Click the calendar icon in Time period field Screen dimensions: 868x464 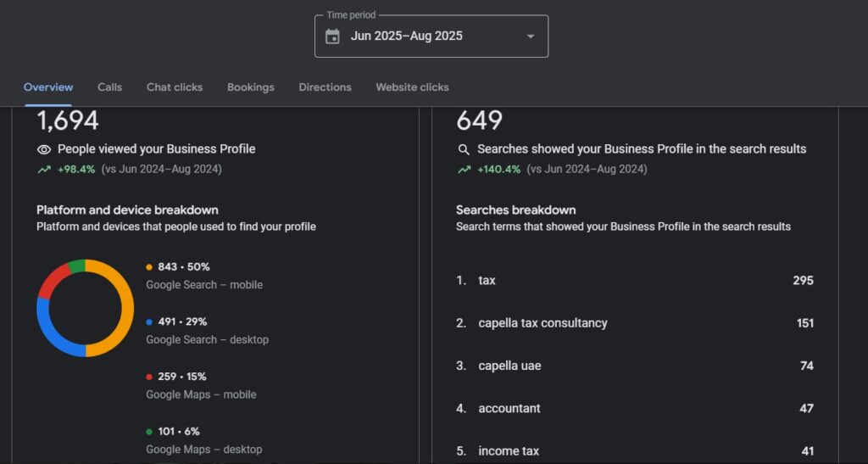click(x=332, y=36)
